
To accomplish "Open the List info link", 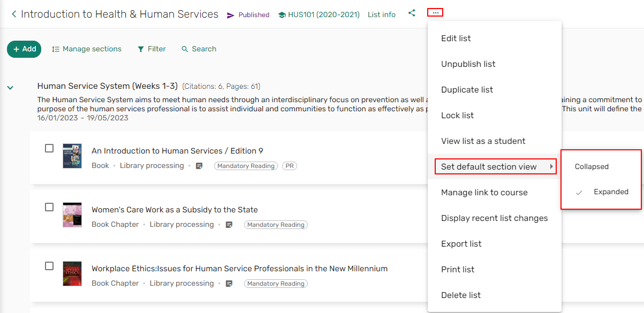I will pyautogui.click(x=382, y=15).
